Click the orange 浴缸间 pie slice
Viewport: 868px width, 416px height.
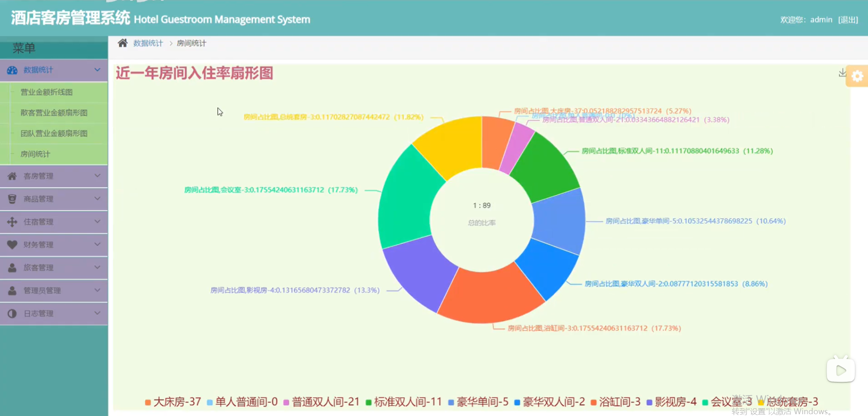(x=490, y=296)
